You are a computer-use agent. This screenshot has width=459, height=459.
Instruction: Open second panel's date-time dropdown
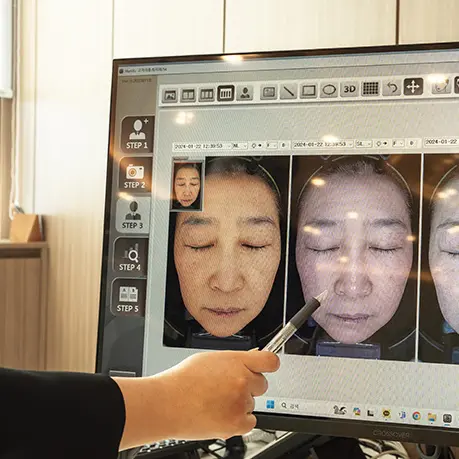point(323,144)
